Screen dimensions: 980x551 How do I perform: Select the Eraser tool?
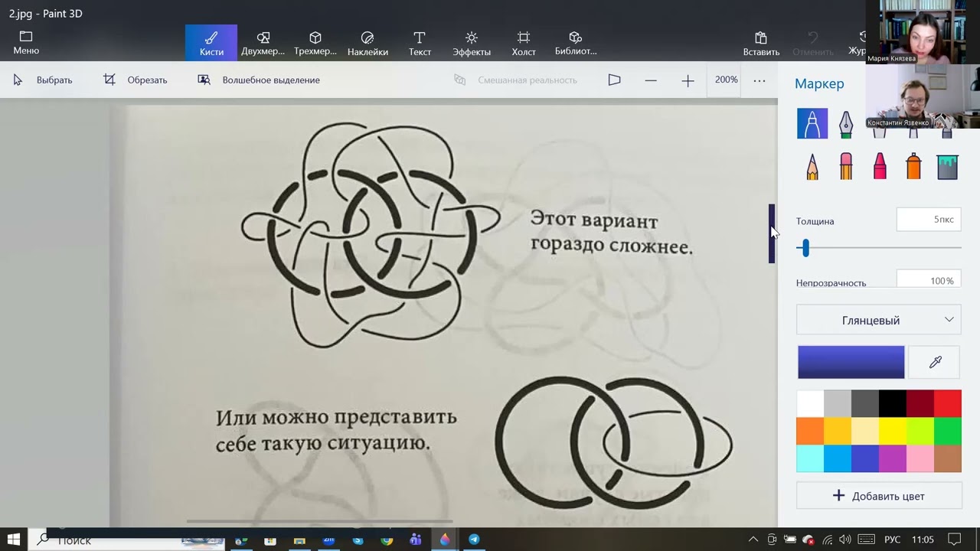tap(846, 166)
